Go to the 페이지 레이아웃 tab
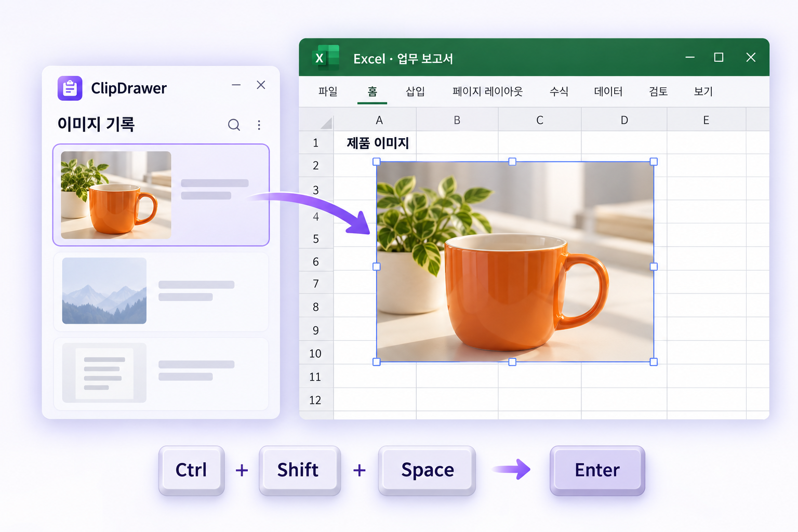 tap(487, 91)
